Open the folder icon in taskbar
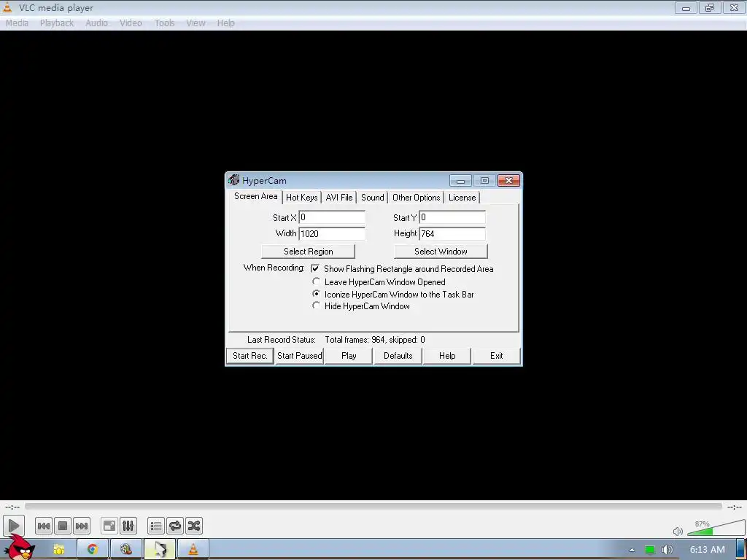The width and height of the screenshot is (747, 560). click(59, 550)
